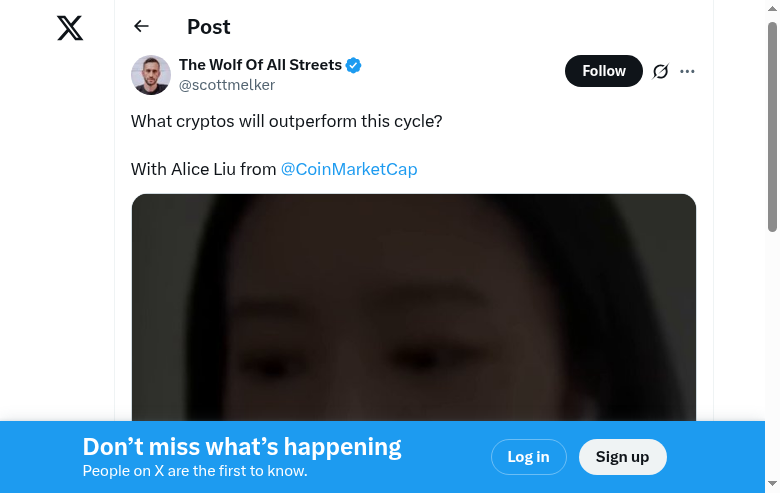Open the three-dot More menu

[x=687, y=71]
